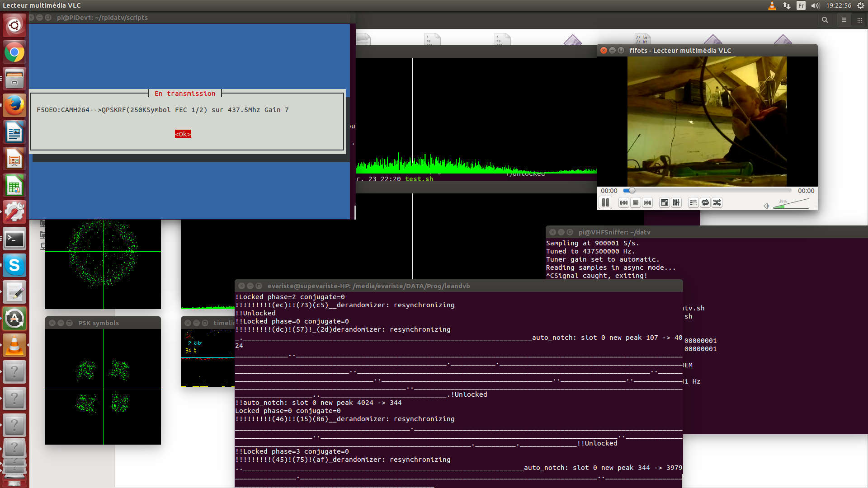
Task: Open LibreOffice Calc from launcher
Action: pos(14,186)
